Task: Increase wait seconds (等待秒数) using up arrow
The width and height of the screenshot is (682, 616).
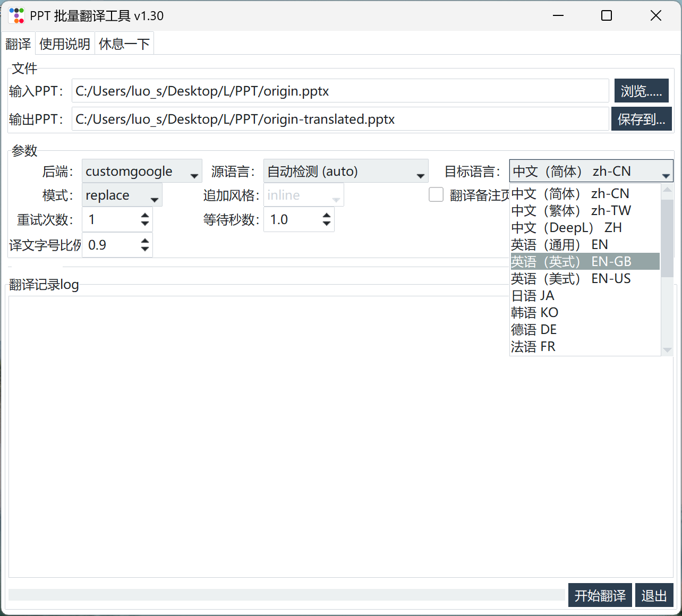Action: (x=327, y=216)
